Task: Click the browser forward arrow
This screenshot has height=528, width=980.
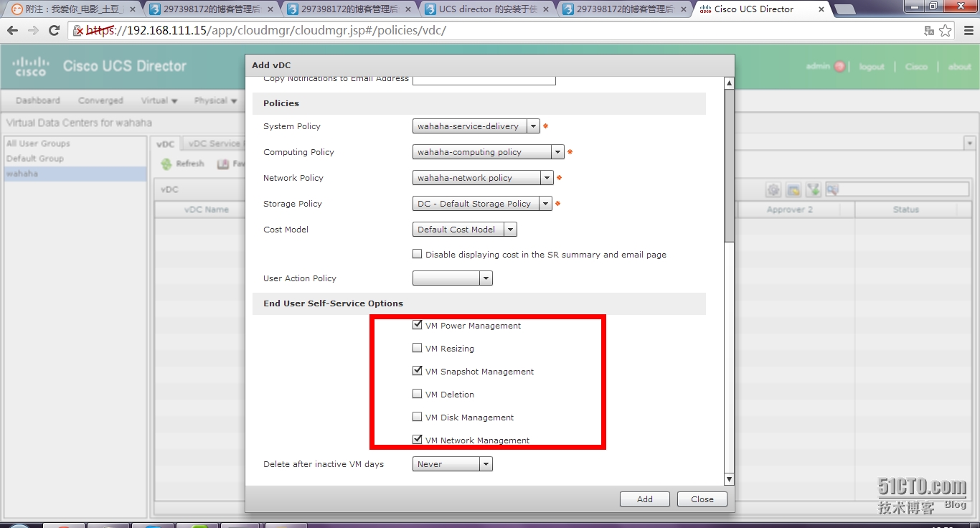Action: pyautogui.click(x=33, y=31)
